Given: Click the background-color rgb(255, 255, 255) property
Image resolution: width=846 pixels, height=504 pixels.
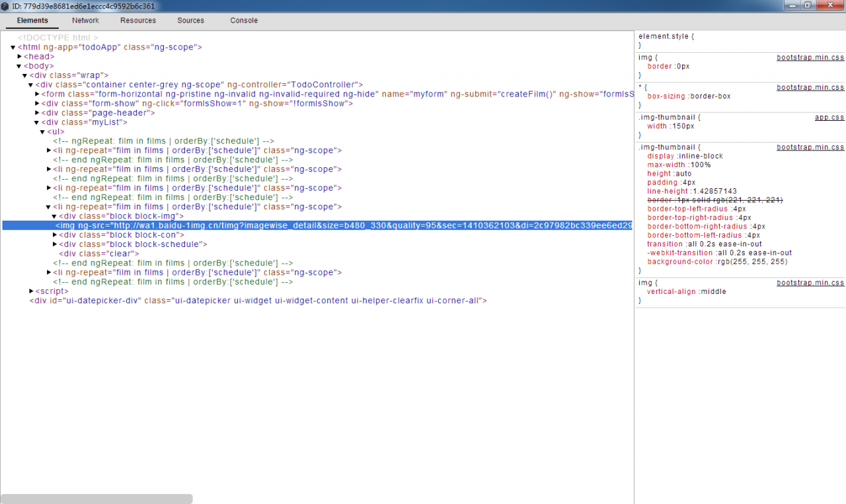Looking at the screenshot, I should tap(717, 262).
